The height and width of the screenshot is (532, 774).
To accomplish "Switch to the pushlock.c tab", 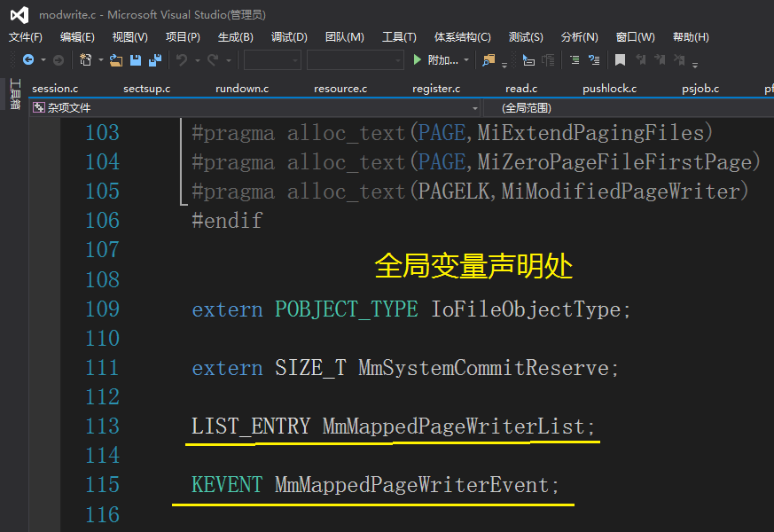I will point(610,89).
